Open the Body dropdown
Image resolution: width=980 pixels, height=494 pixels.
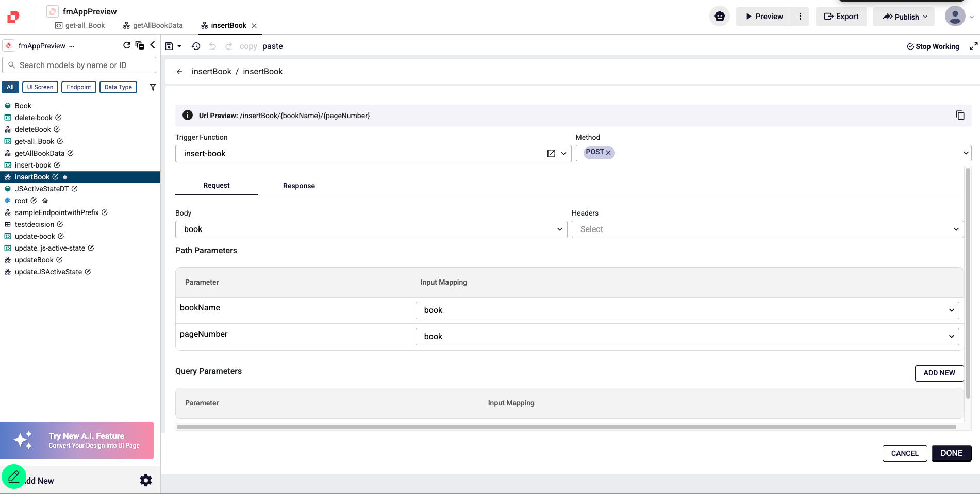point(371,229)
